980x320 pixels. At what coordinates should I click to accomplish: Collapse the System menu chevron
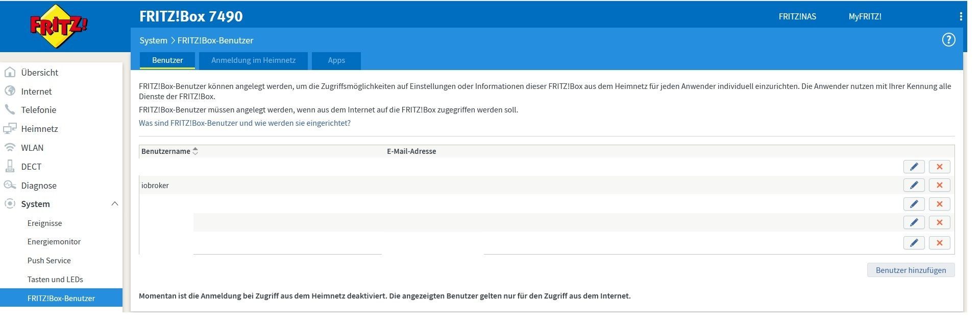pyautogui.click(x=114, y=203)
